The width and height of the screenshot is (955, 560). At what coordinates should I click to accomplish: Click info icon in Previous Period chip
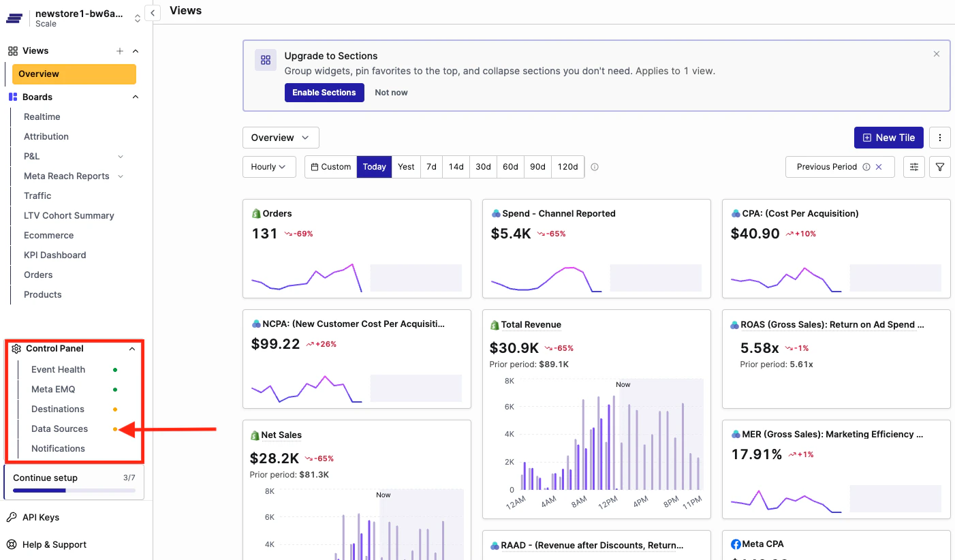coord(866,167)
